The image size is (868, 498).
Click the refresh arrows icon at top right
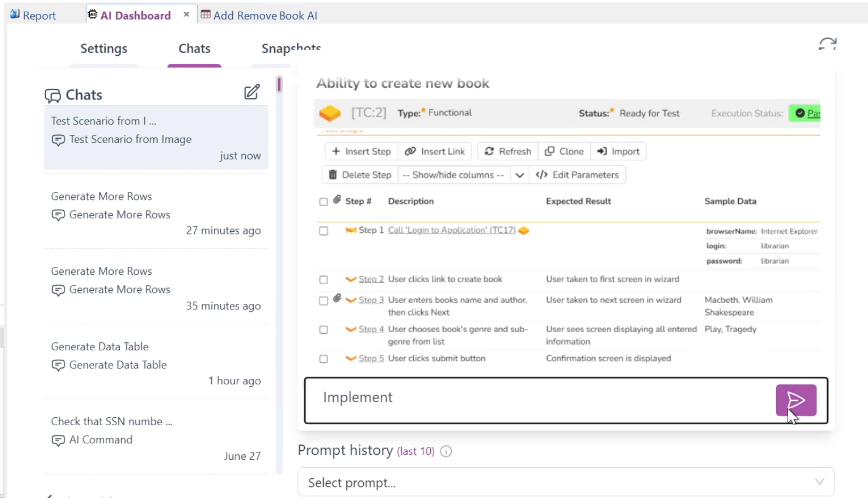point(827,44)
